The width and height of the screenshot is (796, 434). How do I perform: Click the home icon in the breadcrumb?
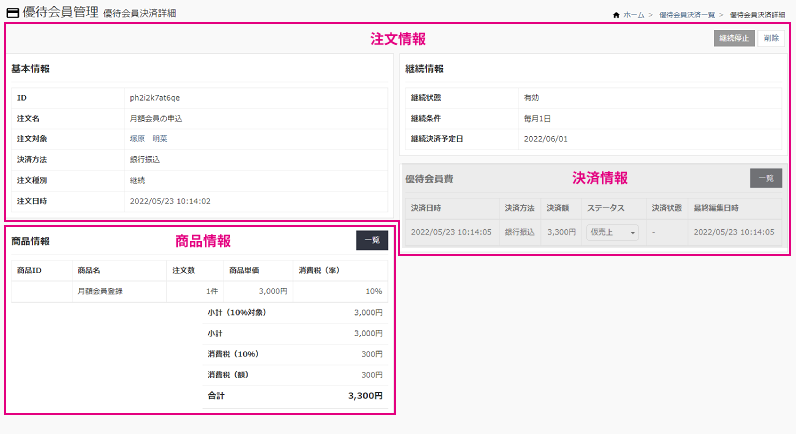click(x=614, y=16)
